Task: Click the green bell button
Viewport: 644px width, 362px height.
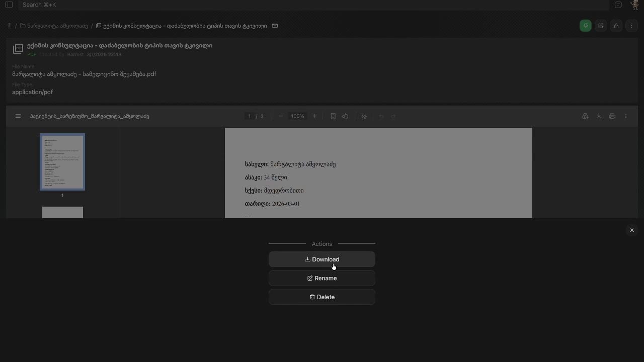Action: [585, 26]
